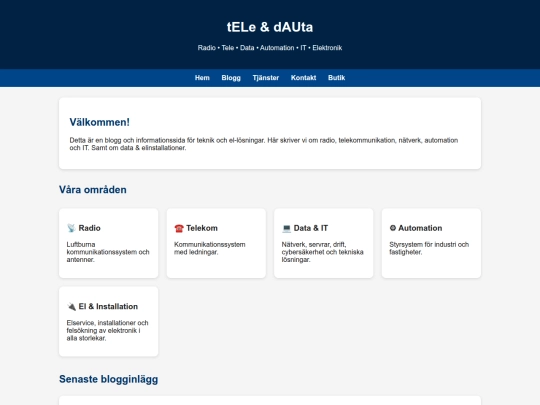Select Kontakt in the navigation bar
The width and height of the screenshot is (540, 405).
[303, 78]
